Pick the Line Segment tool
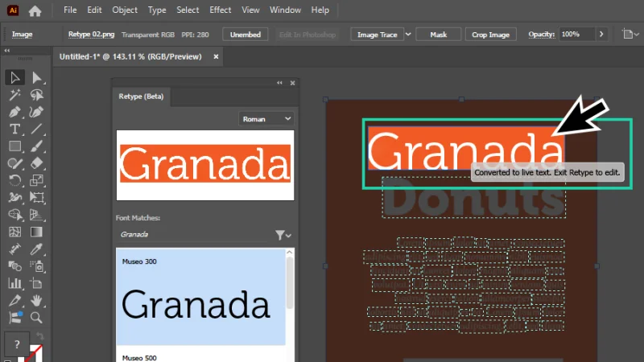Screen dimensions: 644x362 (36, 130)
